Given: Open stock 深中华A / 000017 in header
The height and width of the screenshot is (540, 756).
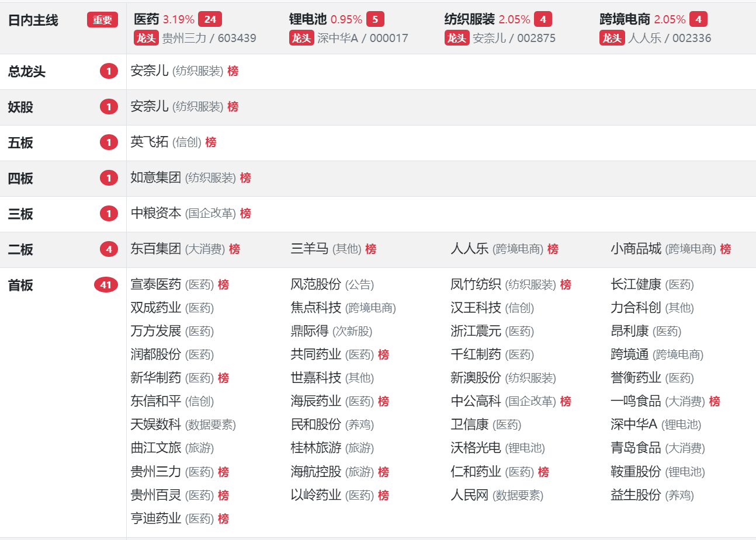Looking at the screenshot, I should click(363, 39).
